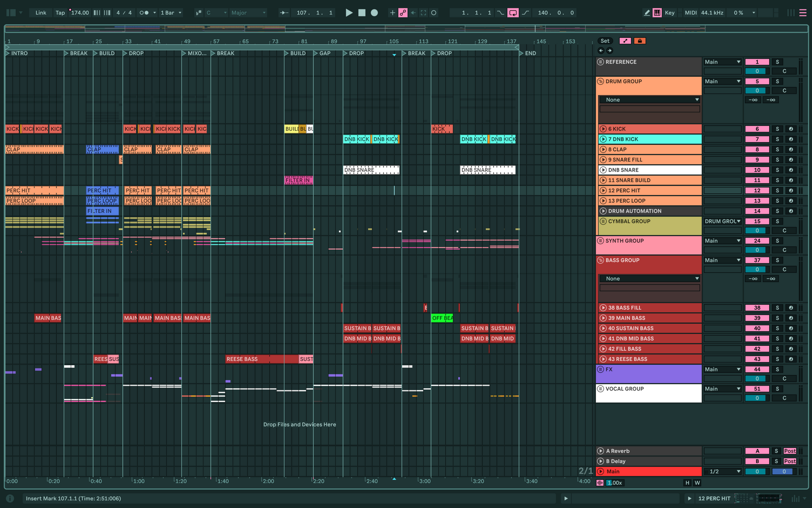Arm the Arrangement Record button
Image resolution: width=812 pixels, height=508 pixels.
(374, 13)
